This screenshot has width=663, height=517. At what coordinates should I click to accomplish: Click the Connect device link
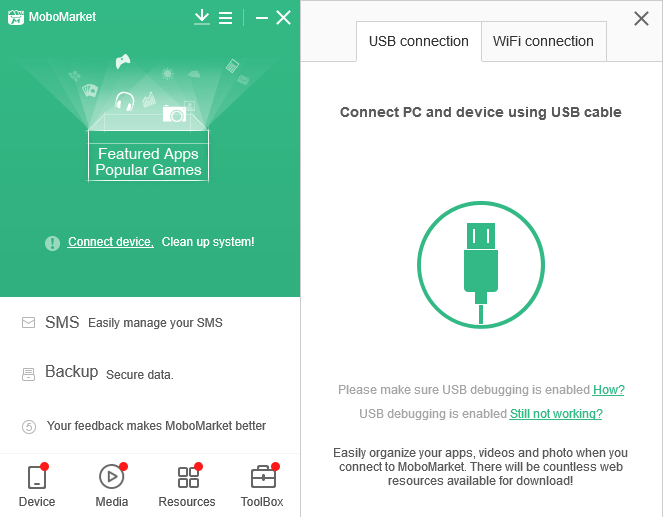pos(110,242)
